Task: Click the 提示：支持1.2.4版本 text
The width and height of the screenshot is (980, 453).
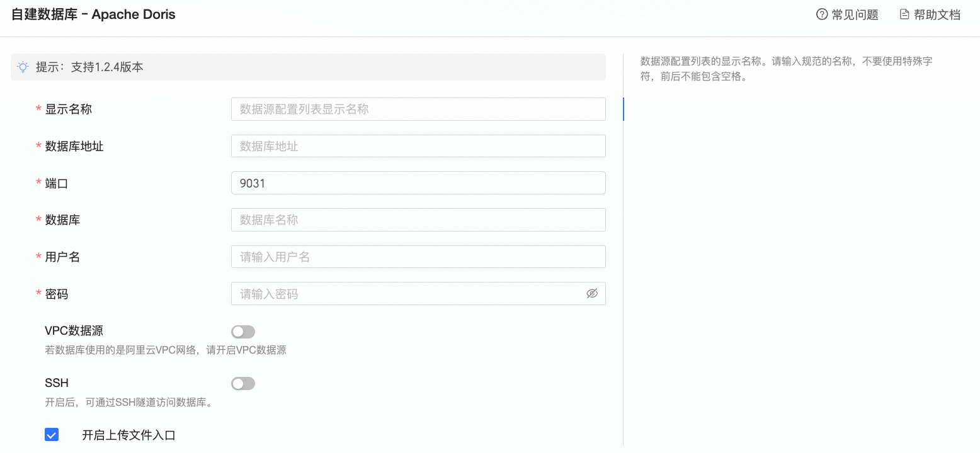Action: (x=89, y=67)
